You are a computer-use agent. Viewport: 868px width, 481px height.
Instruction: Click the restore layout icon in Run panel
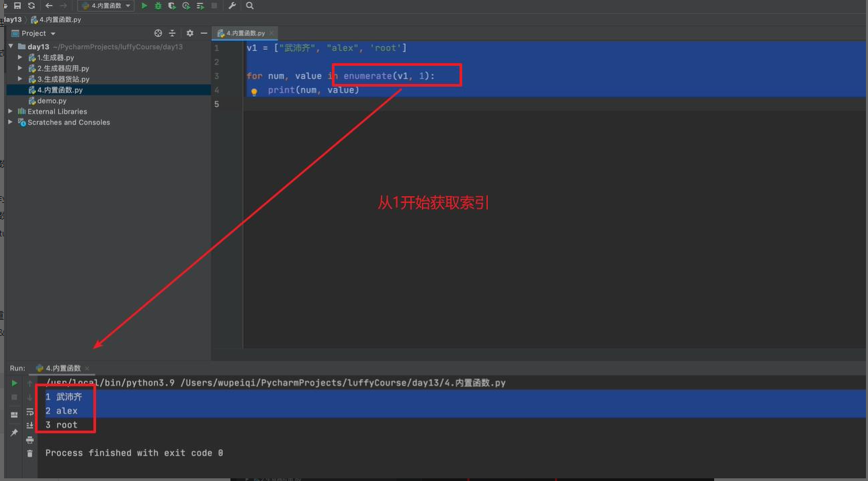(x=14, y=414)
